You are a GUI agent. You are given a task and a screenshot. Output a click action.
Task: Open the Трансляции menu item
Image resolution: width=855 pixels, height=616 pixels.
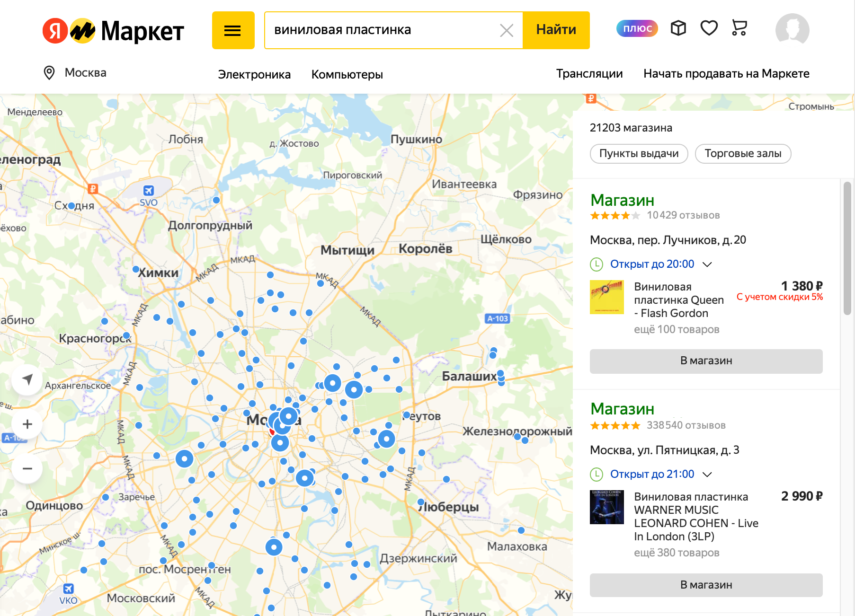point(589,73)
